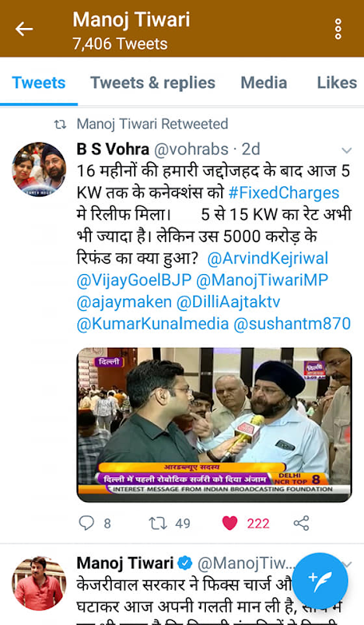The width and height of the screenshot is (364, 625).
Task: Retweet B S Vohra's tweet
Action: click(x=158, y=523)
